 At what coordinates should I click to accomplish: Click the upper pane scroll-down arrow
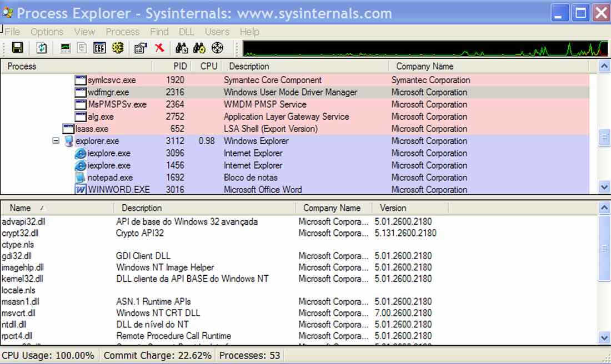pyautogui.click(x=604, y=187)
